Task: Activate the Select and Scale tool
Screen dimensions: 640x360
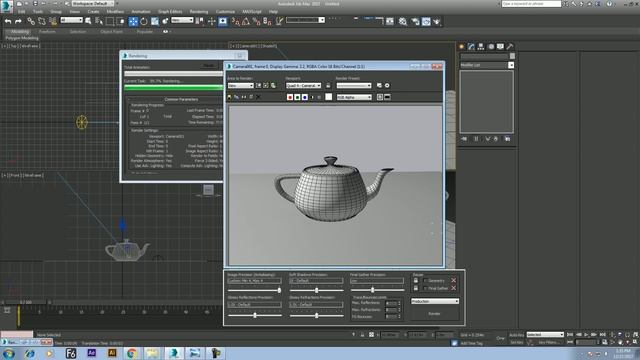Action: point(155,21)
